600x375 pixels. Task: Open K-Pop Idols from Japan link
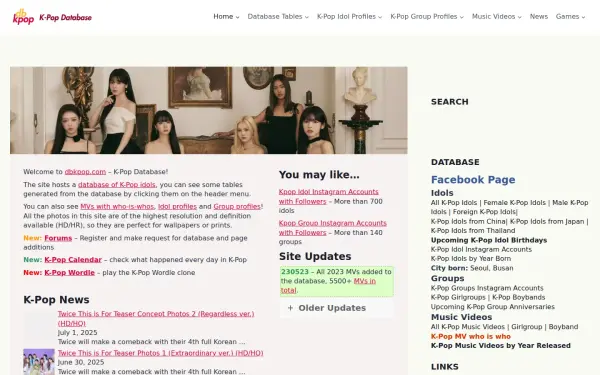click(547, 222)
